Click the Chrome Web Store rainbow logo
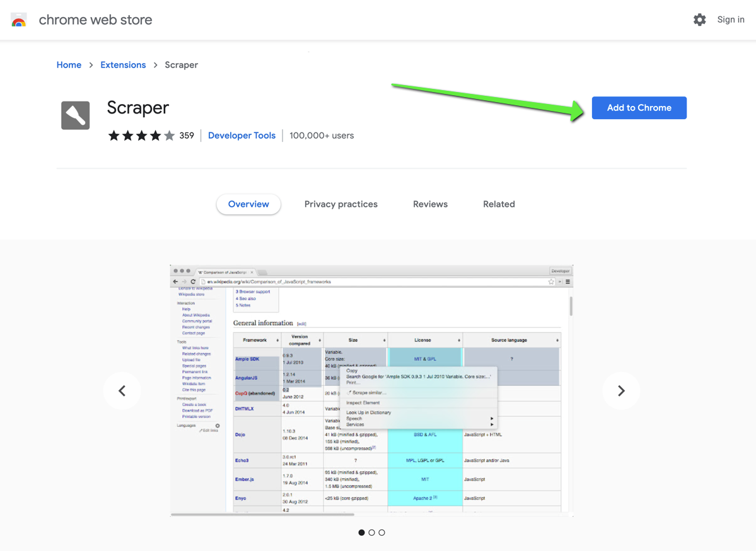Screen dimensions: 756x551 coord(19,20)
